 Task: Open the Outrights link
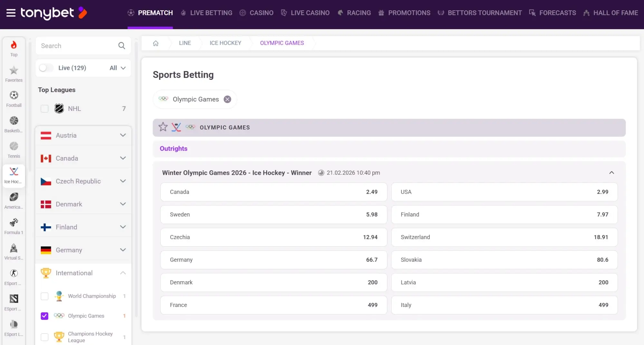tap(174, 149)
